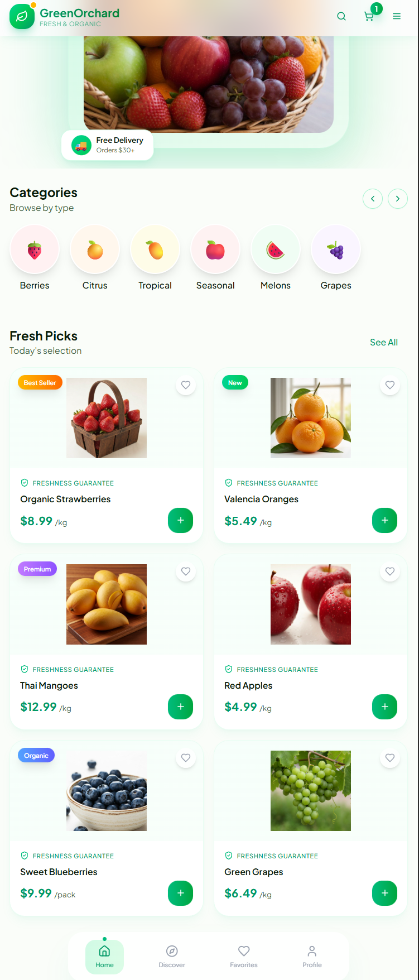
Task: Go to the Profile tab
Action: 312,957
